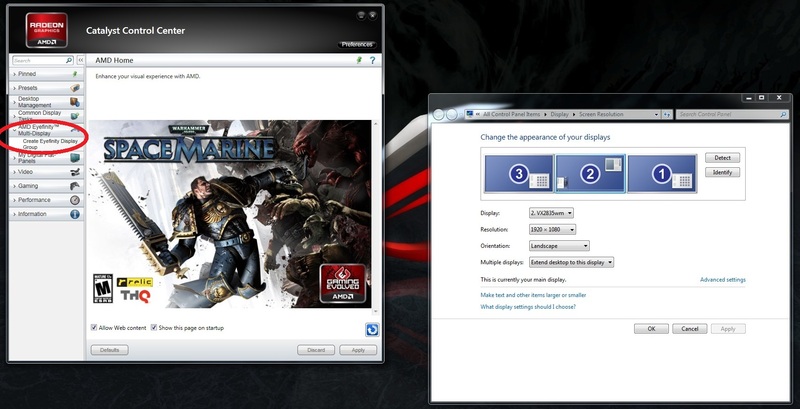Click the refresh button beside the address bar
Viewport: 800px width, 409px height.
point(667,115)
